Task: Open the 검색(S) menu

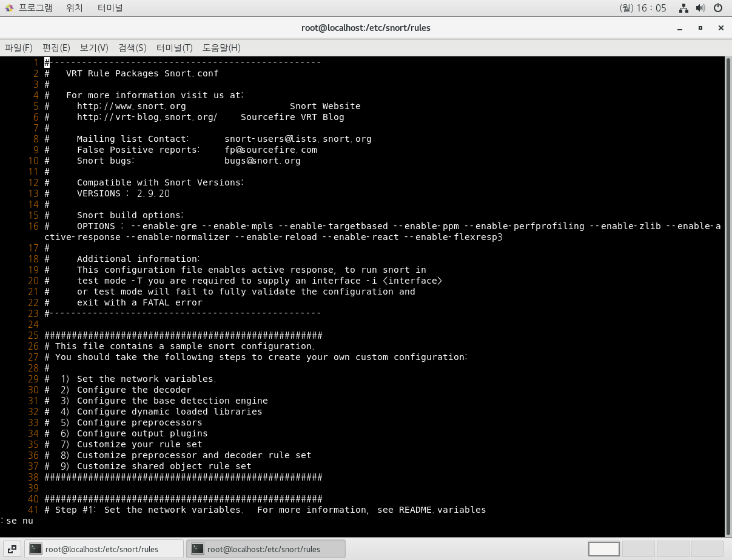Action: click(132, 48)
